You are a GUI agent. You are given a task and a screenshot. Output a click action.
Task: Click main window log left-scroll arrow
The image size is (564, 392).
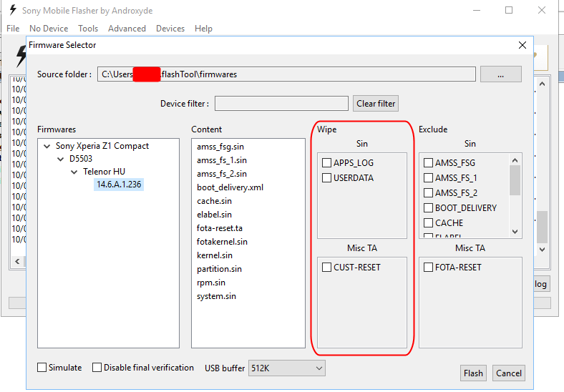17,262
